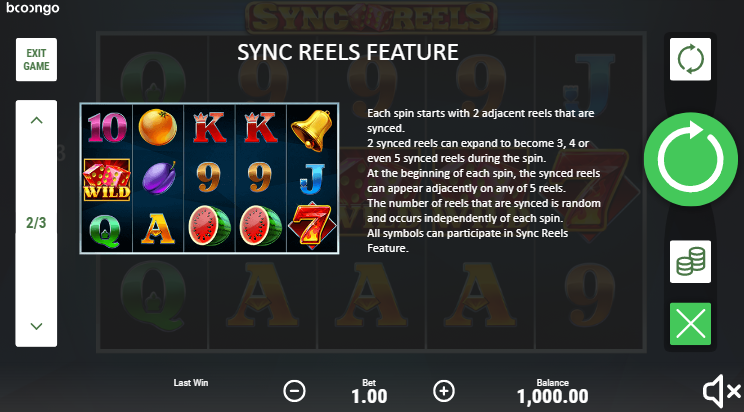This screenshot has width=744, height=412.
Task: Click the page indicator 2/3
Action: point(36,223)
